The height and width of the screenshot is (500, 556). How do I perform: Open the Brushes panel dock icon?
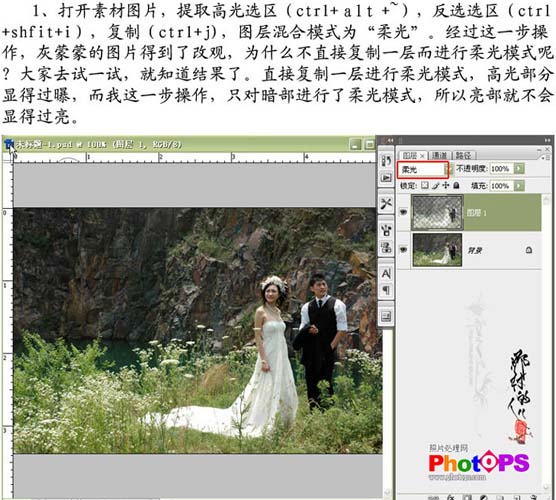[x=386, y=230]
